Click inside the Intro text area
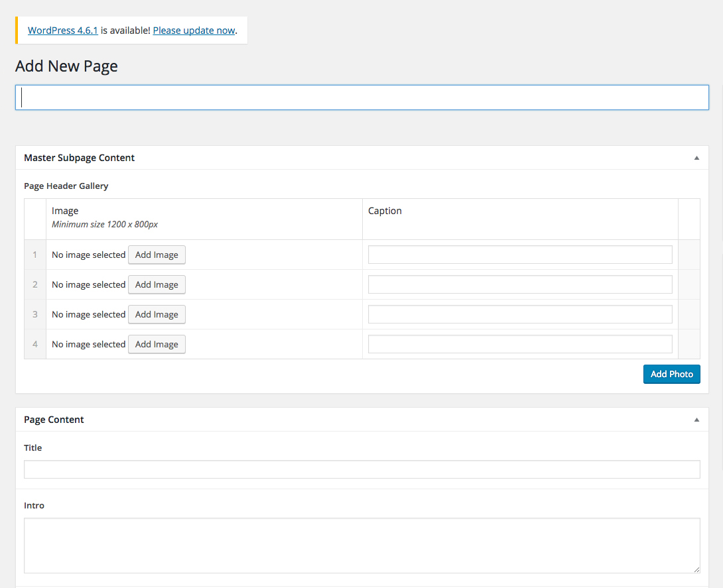Screen dimensions: 723x588 (362, 546)
